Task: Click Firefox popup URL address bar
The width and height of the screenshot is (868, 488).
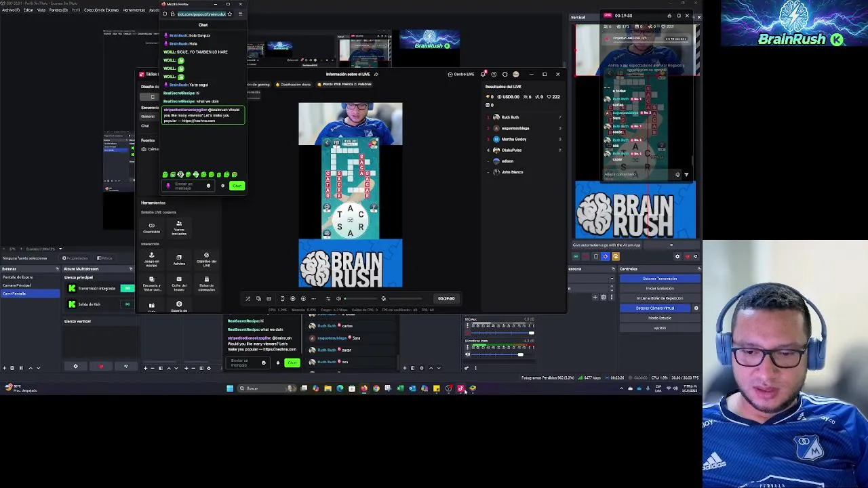Action: tap(201, 14)
